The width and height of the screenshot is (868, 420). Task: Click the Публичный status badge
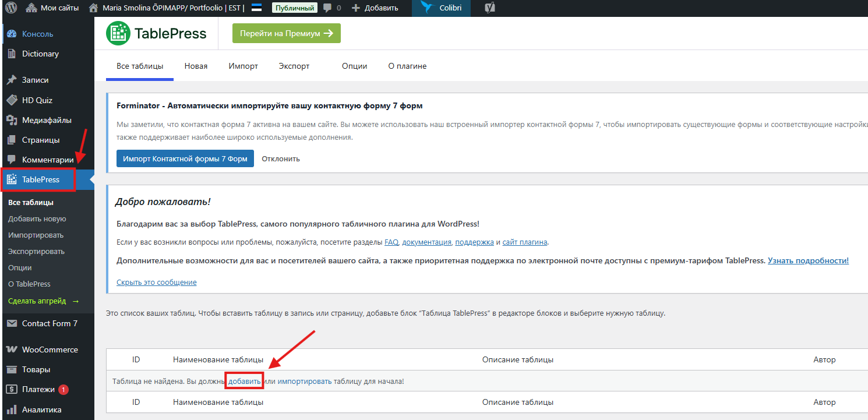click(295, 8)
